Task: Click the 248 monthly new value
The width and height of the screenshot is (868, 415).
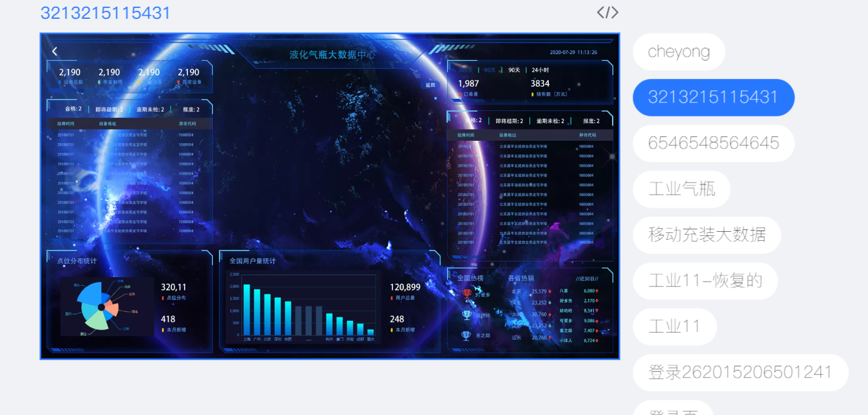Action: click(397, 319)
